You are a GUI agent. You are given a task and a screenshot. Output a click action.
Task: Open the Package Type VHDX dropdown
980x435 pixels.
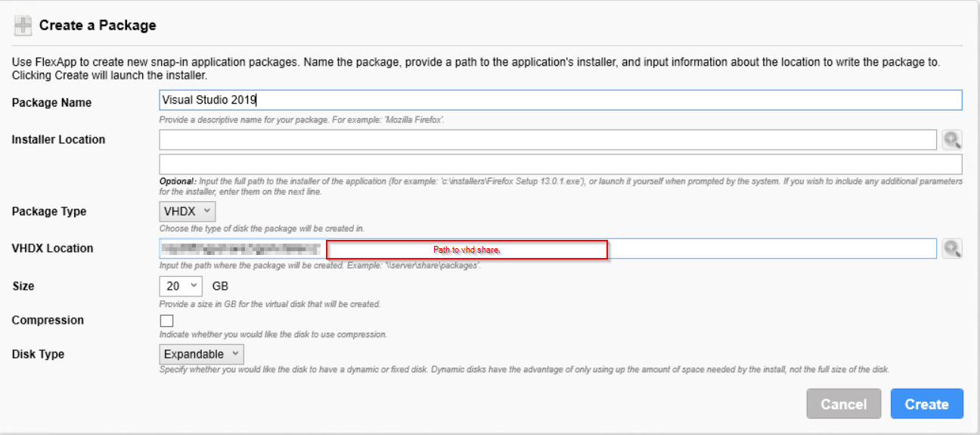point(188,211)
